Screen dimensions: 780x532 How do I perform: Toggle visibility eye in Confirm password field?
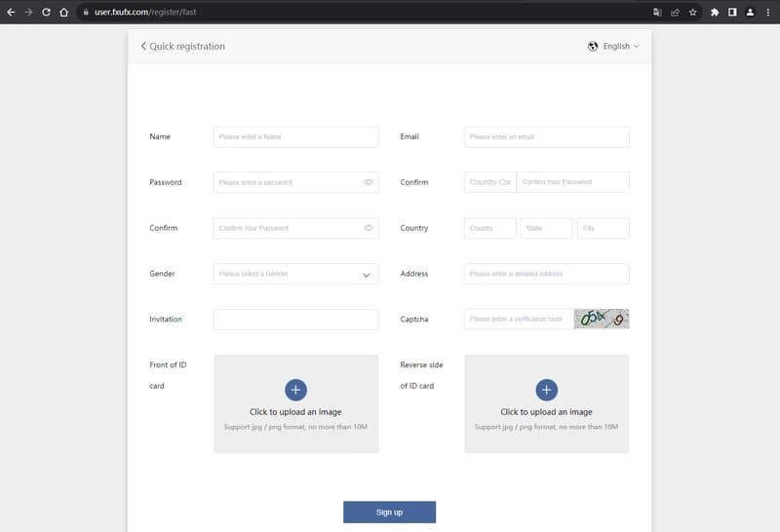[369, 228]
